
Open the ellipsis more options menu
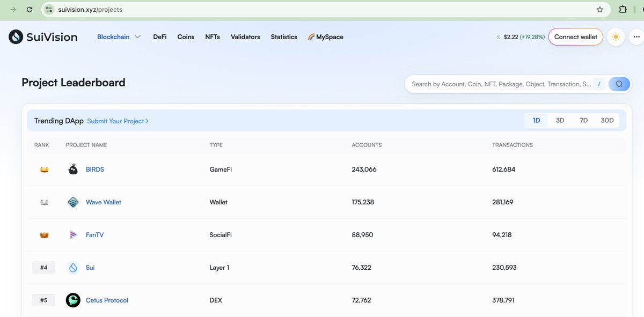(636, 36)
